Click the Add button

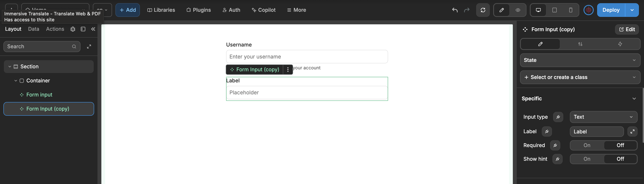point(128,10)
